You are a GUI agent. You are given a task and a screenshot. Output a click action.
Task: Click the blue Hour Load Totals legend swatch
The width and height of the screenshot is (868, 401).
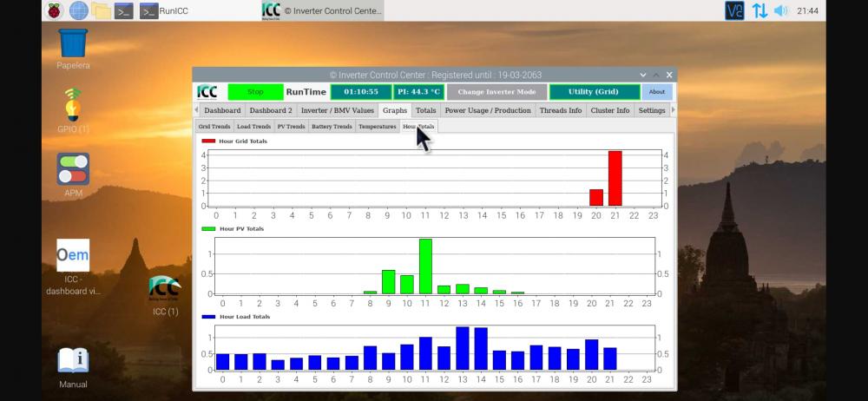pos(208,317)
